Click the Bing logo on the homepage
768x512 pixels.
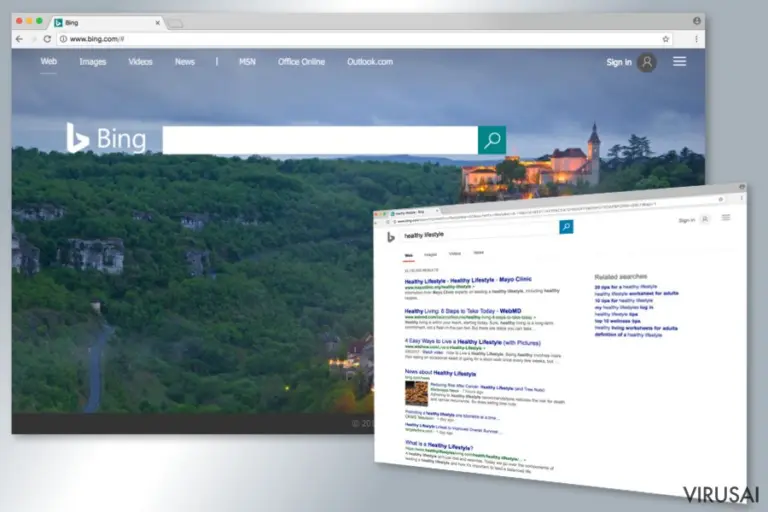click(x=106, y=138)
